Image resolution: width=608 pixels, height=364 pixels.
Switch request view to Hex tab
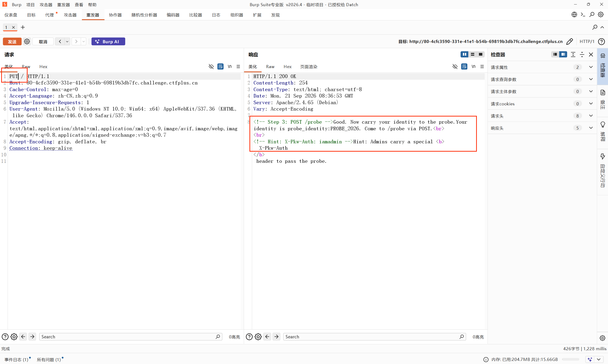tap(43, 67)
